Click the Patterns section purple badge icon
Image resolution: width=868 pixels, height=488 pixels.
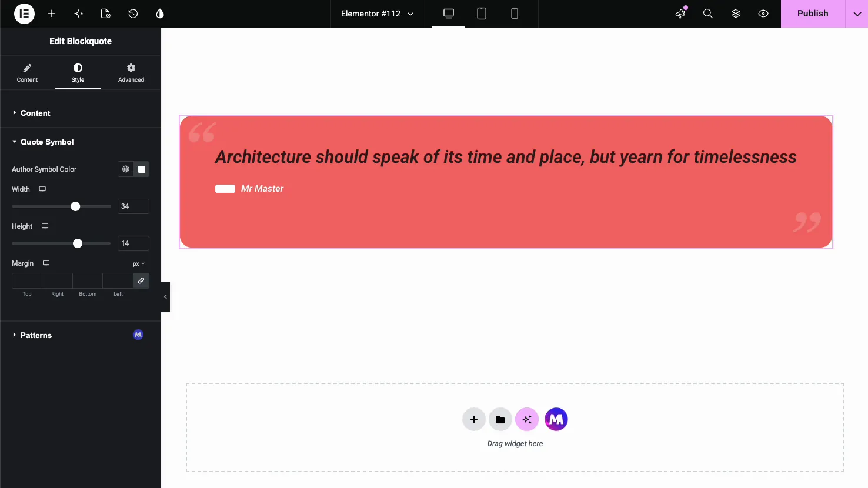[138, 335]
